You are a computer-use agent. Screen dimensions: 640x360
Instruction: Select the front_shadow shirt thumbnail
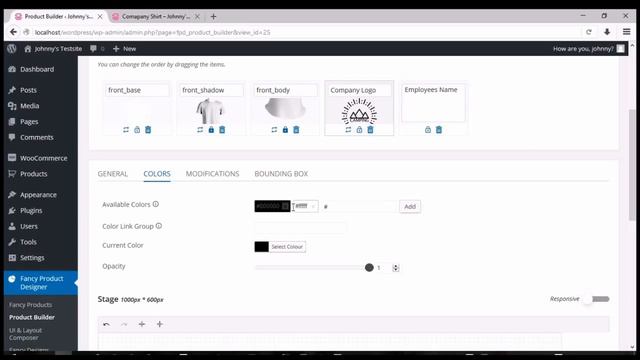(x=211, y=111)
